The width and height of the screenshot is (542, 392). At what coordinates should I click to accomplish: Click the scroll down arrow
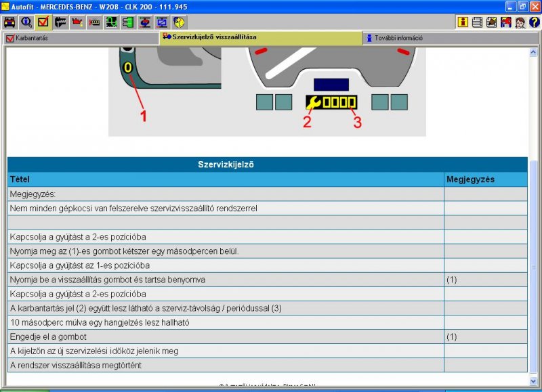(533, 381)
